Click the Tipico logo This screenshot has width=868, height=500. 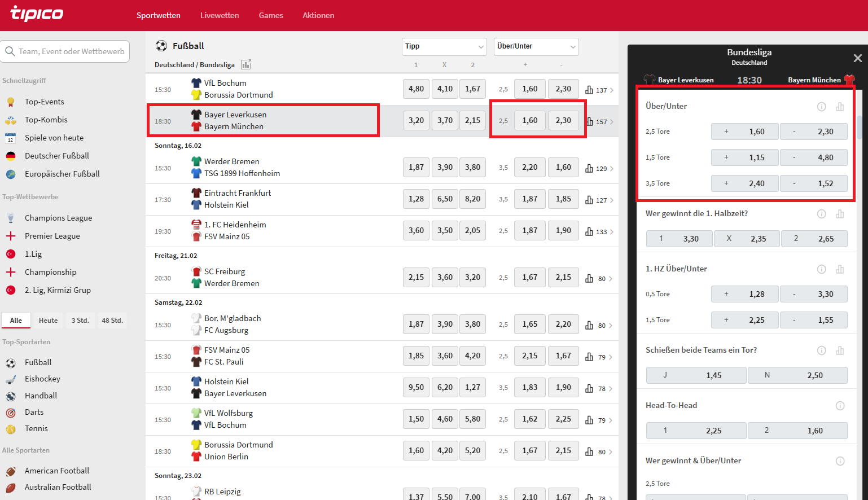37,14
